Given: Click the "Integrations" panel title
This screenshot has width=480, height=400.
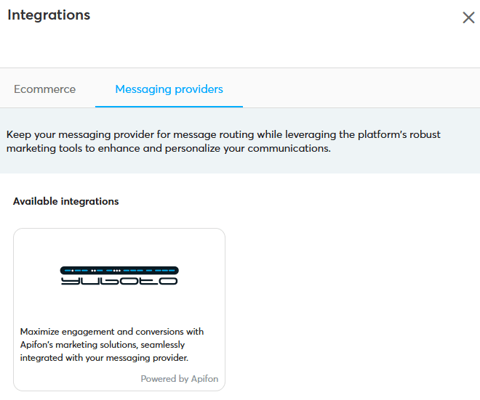Looking at the screenshot, I should coord(49,15).
